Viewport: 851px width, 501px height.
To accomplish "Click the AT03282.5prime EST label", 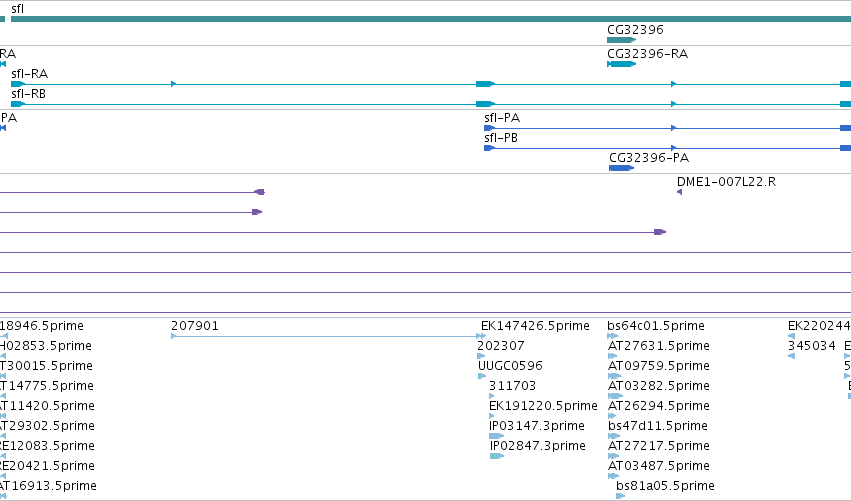I will click(659, 386).
